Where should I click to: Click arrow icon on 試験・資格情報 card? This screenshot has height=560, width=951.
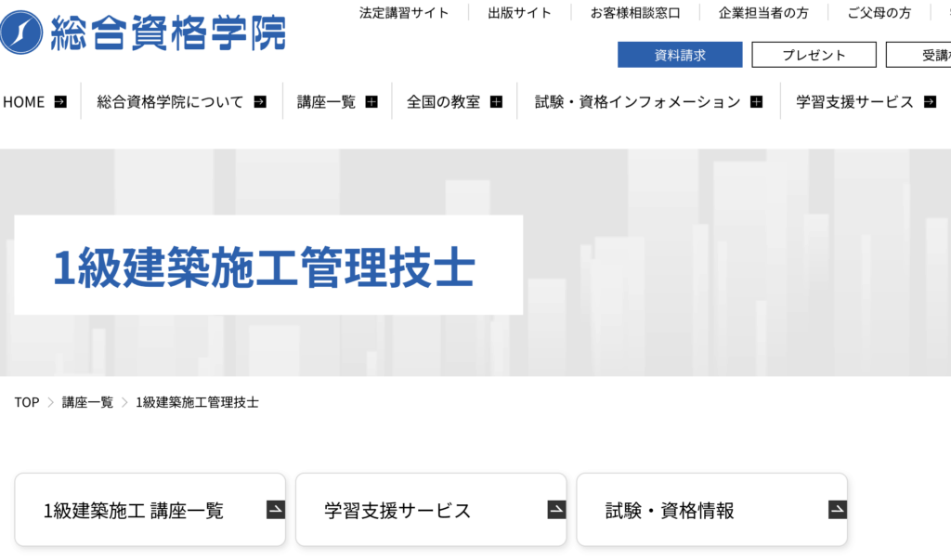click(x=837, y=510)
